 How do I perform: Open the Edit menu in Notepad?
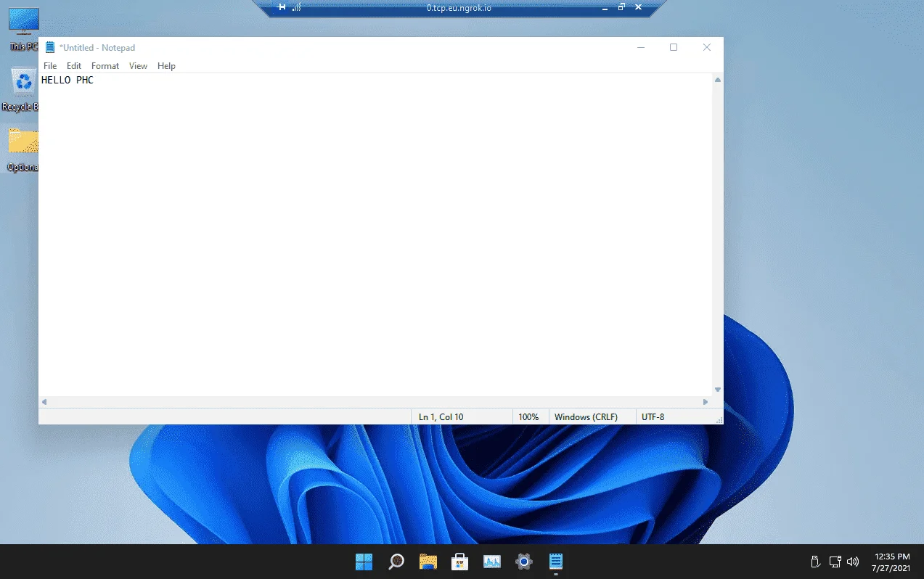(x=74, y=66)
